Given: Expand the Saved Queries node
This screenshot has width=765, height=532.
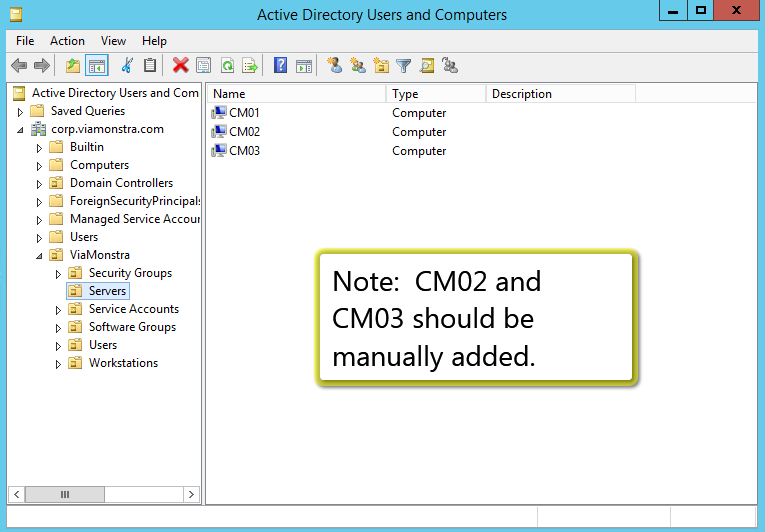Looking at the screenshot, I should click(20, 111).
